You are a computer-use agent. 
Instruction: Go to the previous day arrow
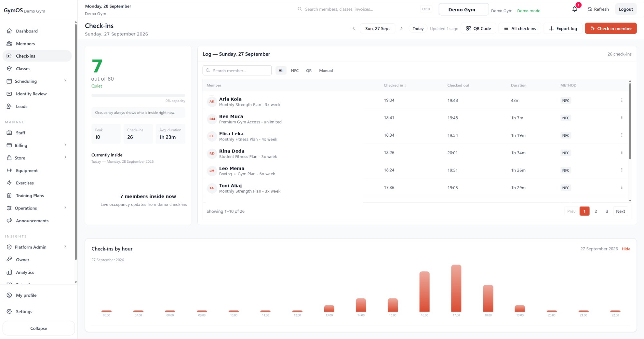[x=354, y=28]
